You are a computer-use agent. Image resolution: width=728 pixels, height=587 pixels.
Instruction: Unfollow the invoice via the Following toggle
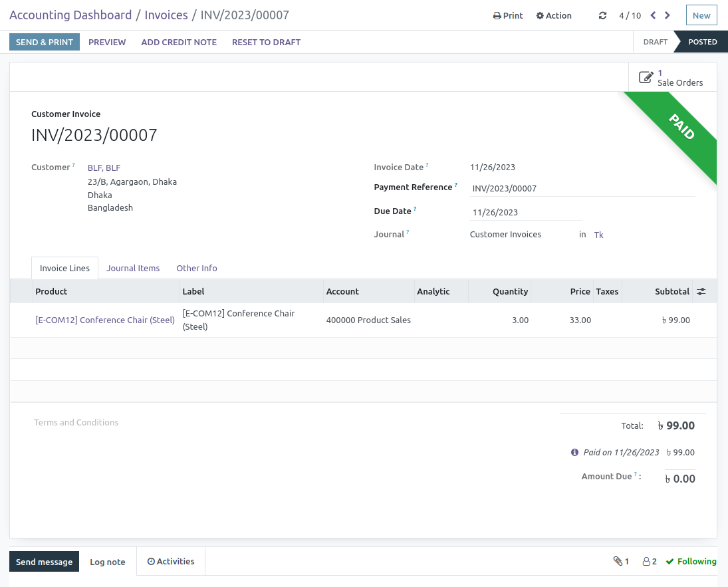(691, 561)
